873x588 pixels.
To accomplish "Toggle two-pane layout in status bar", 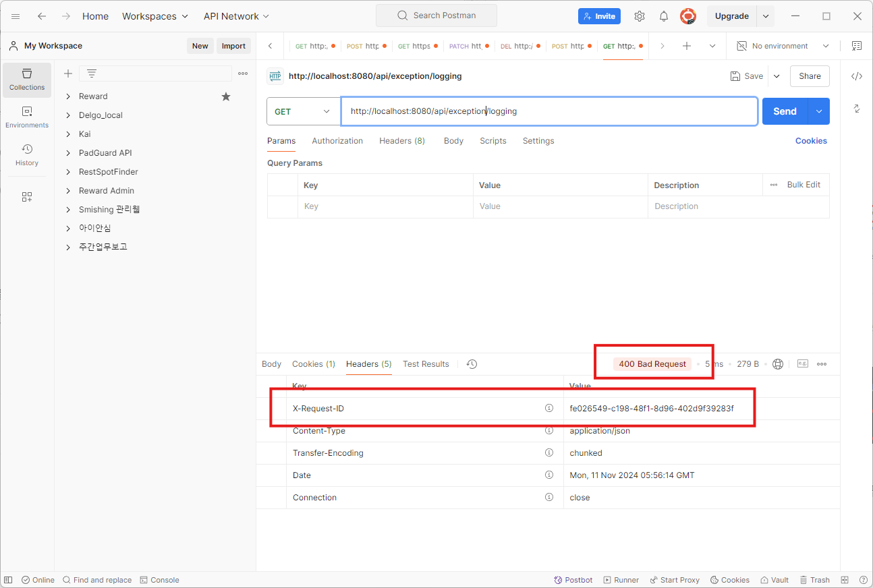I will pyautogui.click(x=845, y=580).
